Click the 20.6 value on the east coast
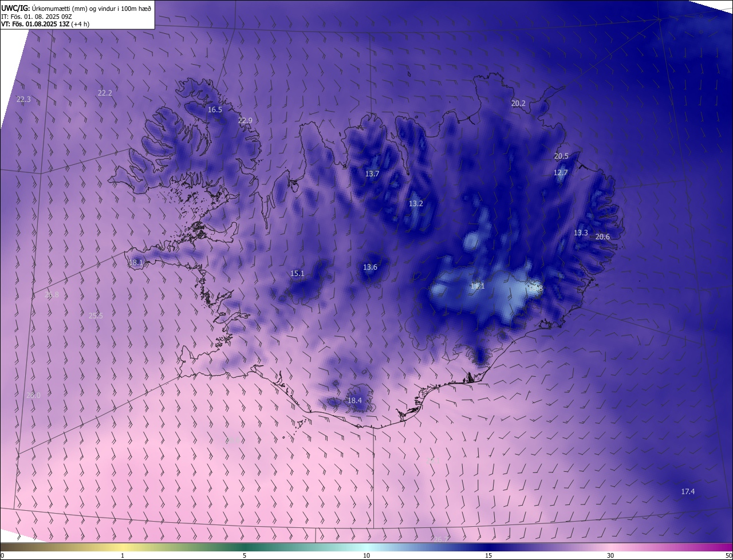The image size is (733, 560). (602, 236)
